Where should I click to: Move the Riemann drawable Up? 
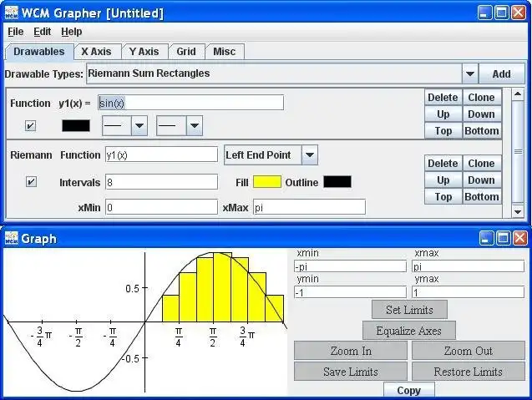[x=443, y=180]
